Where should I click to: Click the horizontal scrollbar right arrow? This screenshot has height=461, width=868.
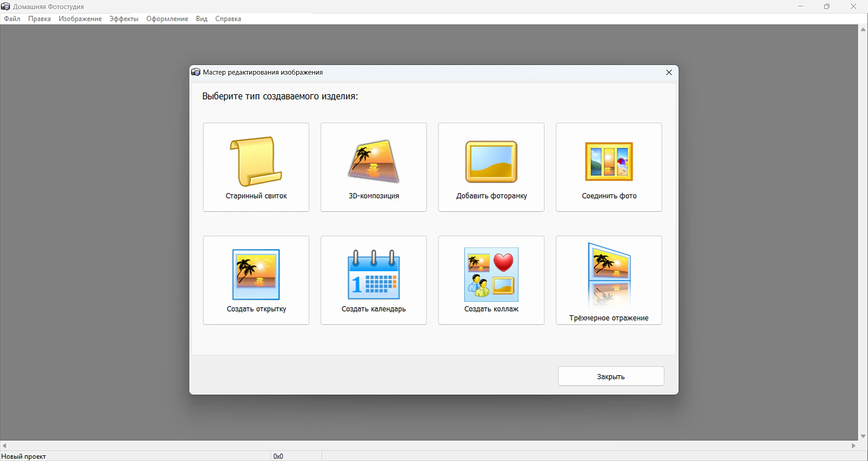(854, 446)
